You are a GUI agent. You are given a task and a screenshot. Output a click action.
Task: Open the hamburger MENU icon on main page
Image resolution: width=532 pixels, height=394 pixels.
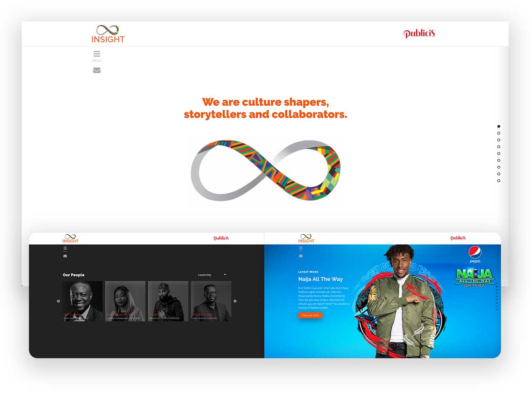[x=97, y=54]
